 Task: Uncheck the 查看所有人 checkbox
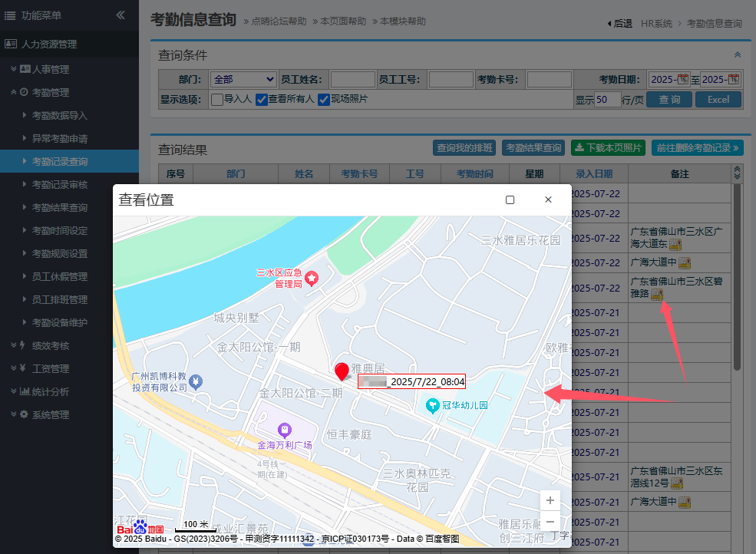(262, 99)
